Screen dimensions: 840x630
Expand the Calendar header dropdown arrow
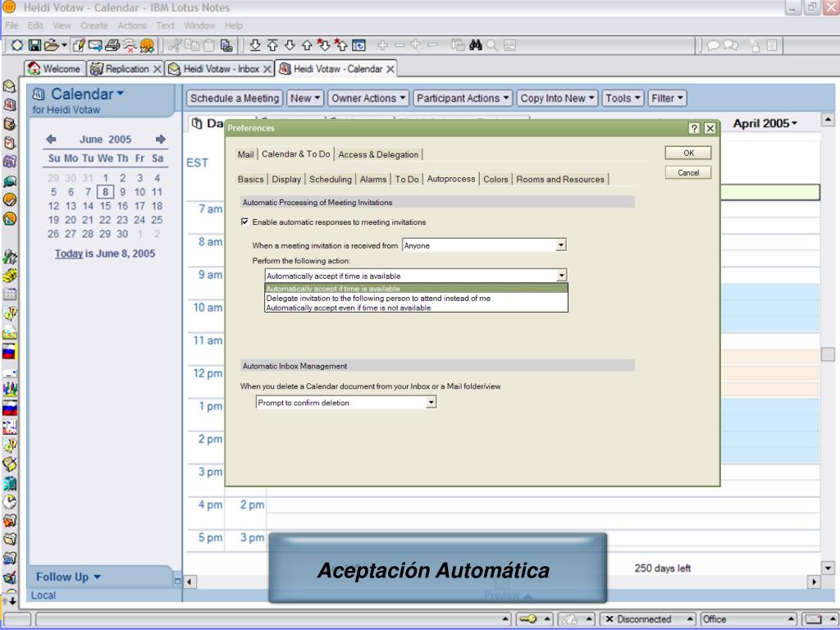[x=120, y=94]
